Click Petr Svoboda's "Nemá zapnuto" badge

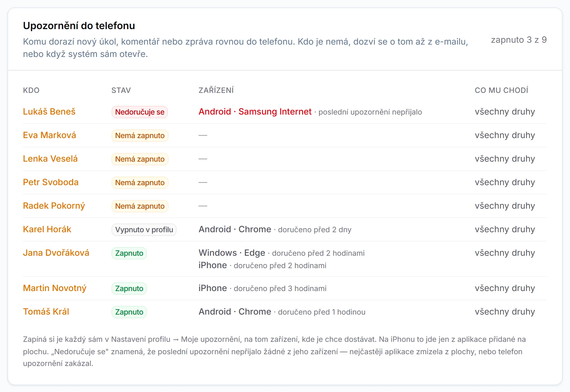140,183
